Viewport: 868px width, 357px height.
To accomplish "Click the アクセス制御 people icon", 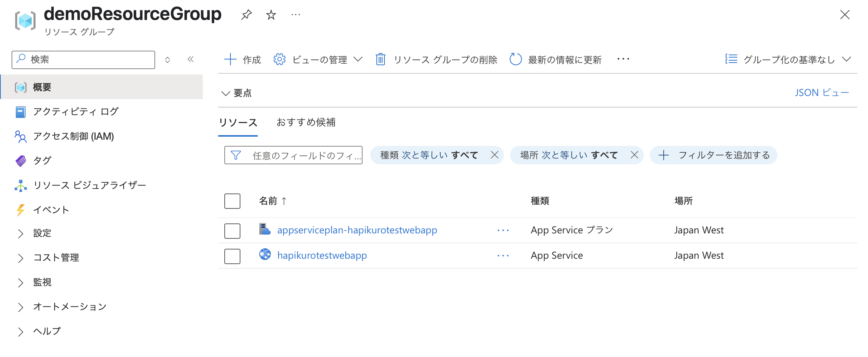I will 21,136.
